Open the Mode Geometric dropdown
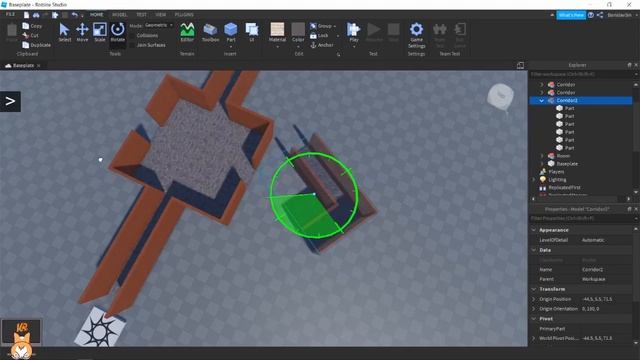This screenshot has height=360, width=640. [x=159, y=25]
